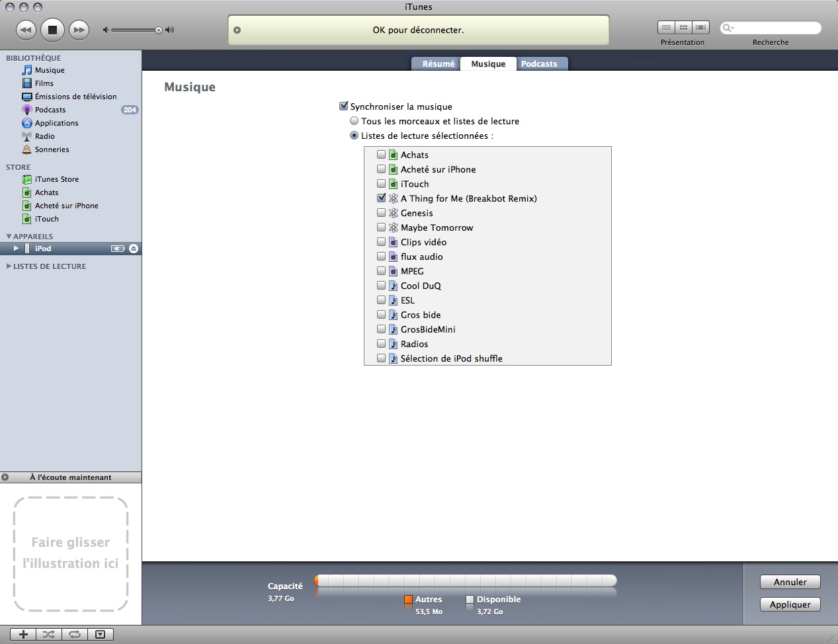Click the Appliquer button
Viewport: 838px width, 644px height.
(x=790, y=604)
